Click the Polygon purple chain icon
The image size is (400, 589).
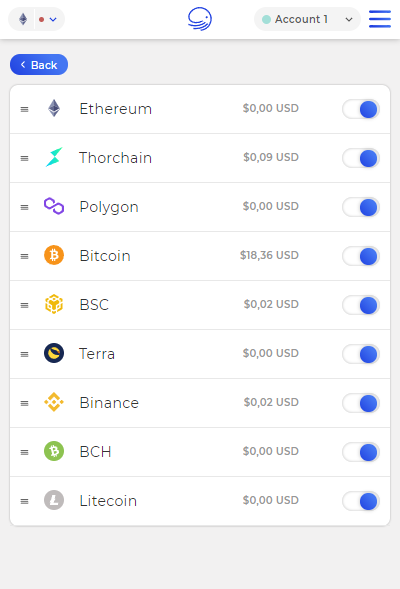pyautogui.click(x=54, y=206)
